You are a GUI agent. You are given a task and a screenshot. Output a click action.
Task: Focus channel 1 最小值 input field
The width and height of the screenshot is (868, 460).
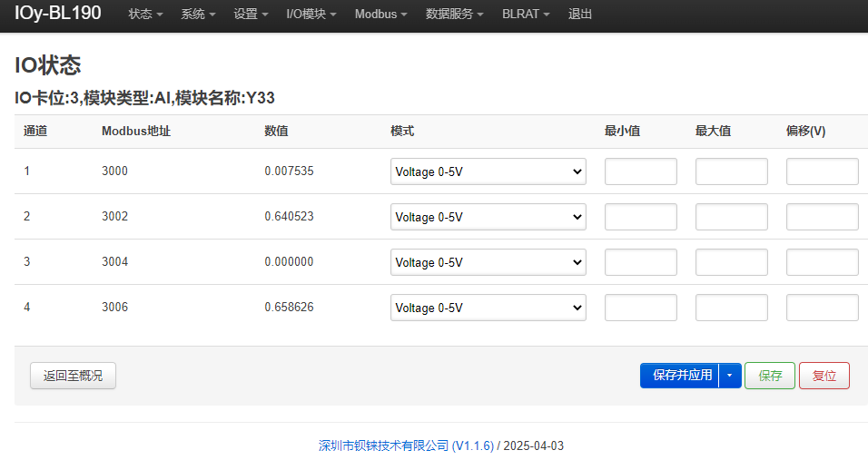(x=641, y=171)
